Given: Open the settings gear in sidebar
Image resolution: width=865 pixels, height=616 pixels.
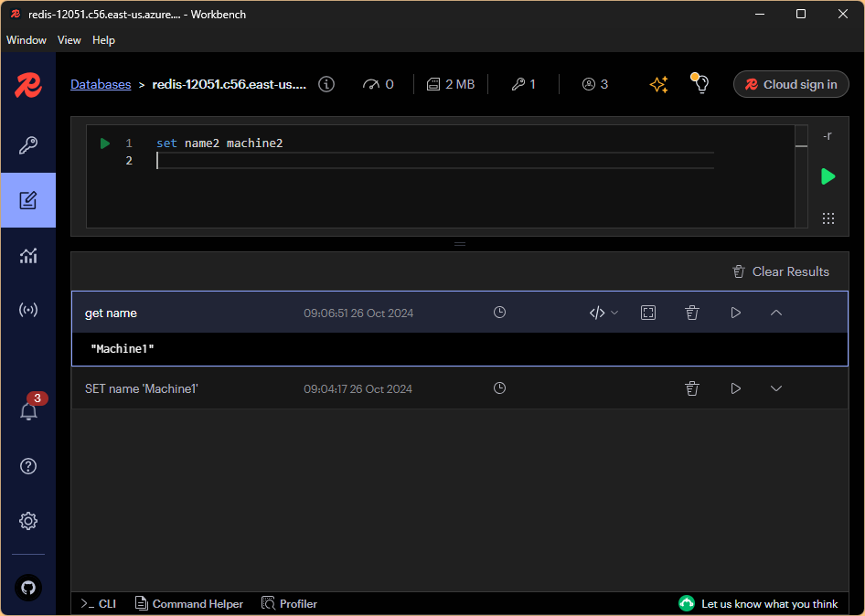Looking at the screenshot, I should (28, 521).
